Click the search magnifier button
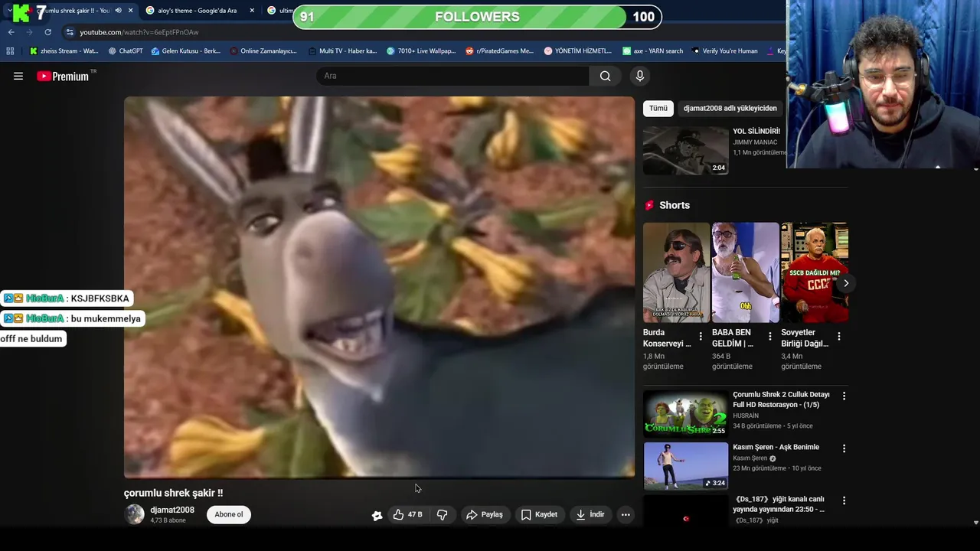 point(605,76)
